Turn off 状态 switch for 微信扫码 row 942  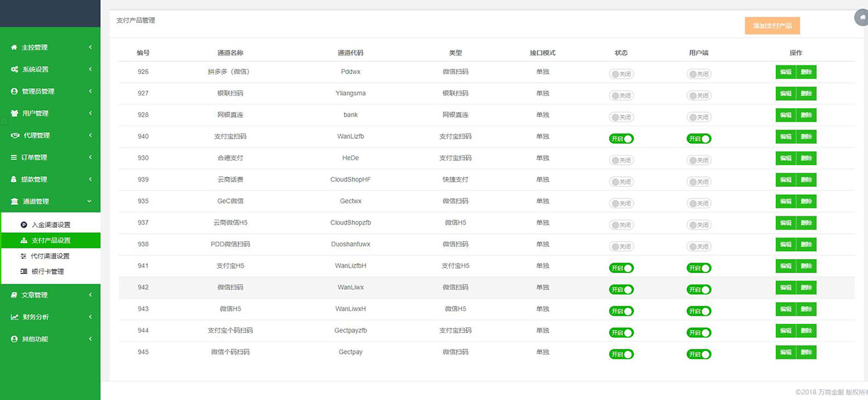(x=621, y=290)
